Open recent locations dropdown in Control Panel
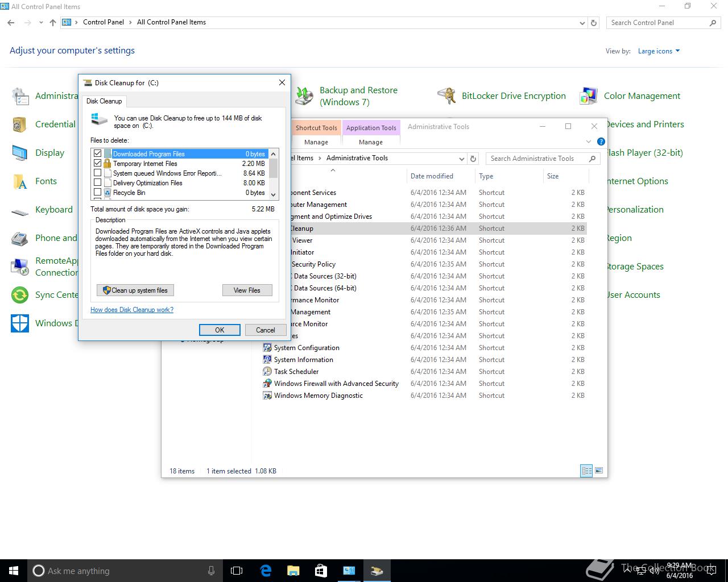728x582 pixels. [41, 23]
